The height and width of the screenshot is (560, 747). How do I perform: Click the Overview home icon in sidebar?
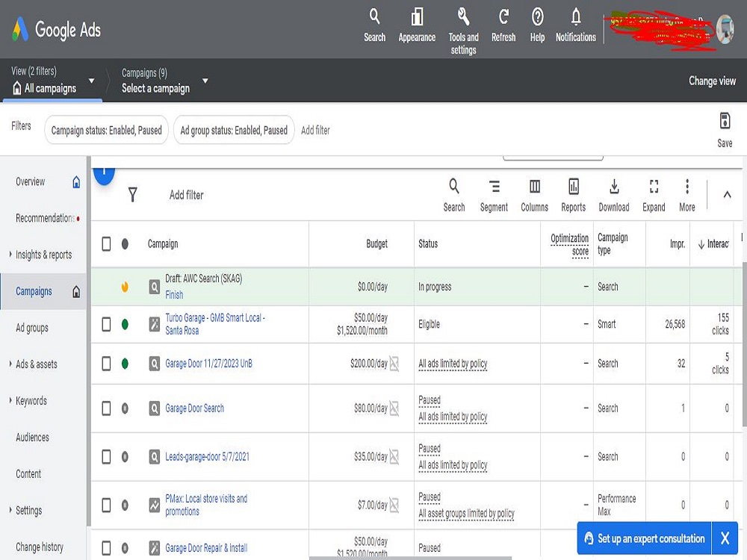pos(76,182)
